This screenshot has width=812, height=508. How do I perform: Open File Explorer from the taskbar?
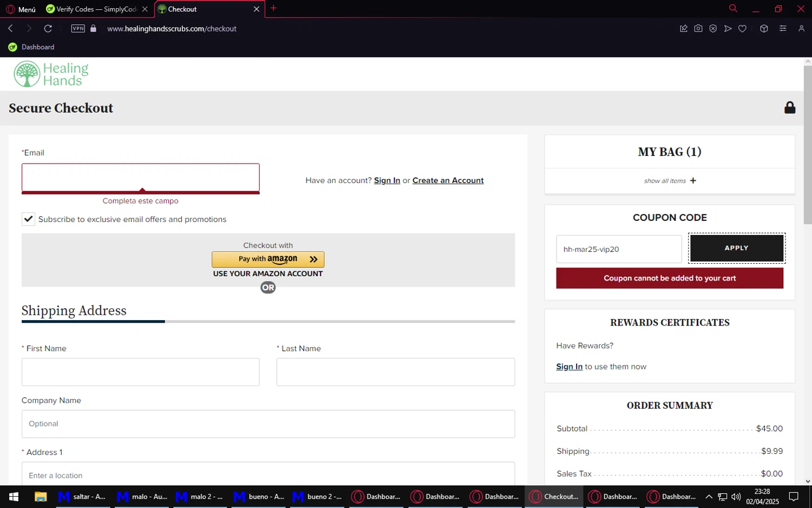(x=41, y=497)
